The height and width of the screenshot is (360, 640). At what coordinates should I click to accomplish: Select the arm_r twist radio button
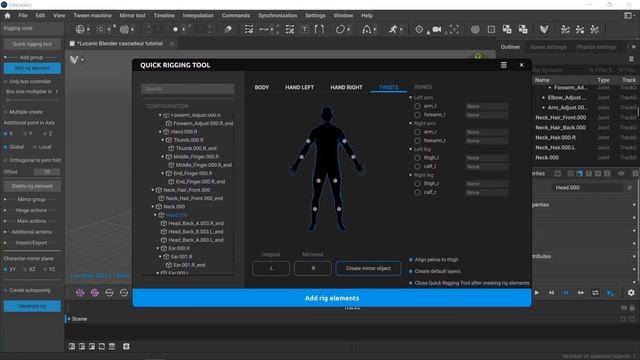[417, 132]
